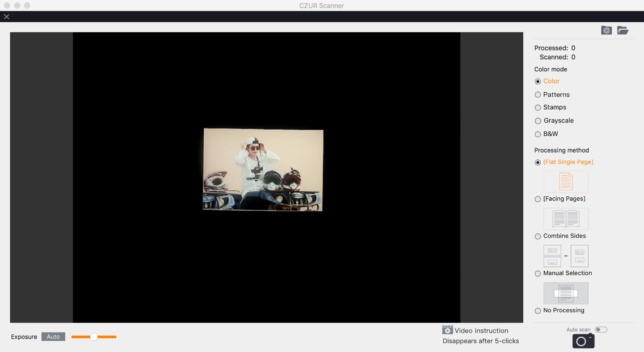Image resolution: width=644 pixels, height=352 pixels.
Task: Toggle the Auto scan switch
Action: (601, 330)
